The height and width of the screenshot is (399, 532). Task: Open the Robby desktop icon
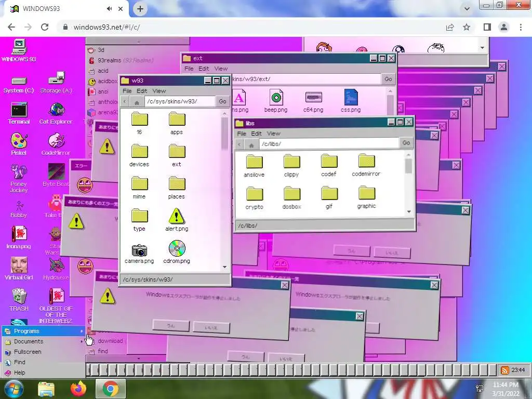point(19,209)
